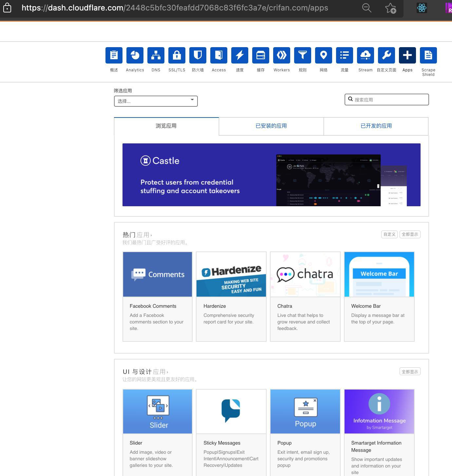The width and height of the screenshot is (452, 476).
Task: Click 全部显示 in the 热门应用 section
Action: [x=410, y=234]
